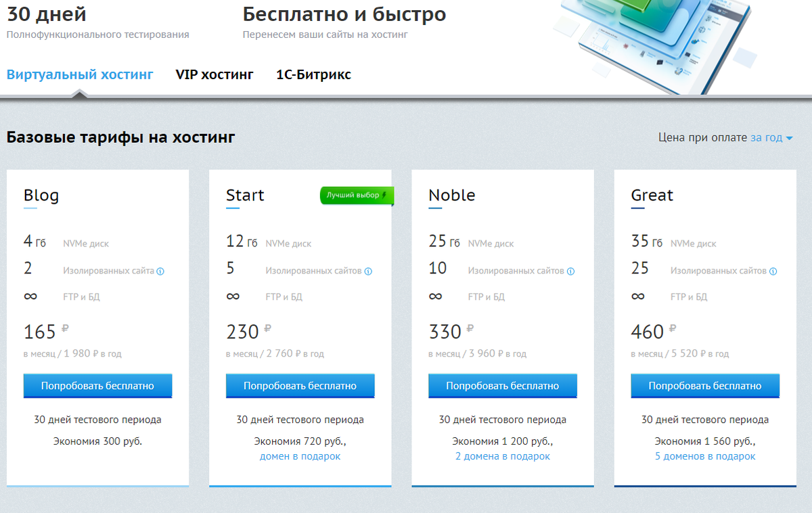Click the "Базовые тарифы на хостинг" heading
The height and width of the screenshot is (513, 812).
(121, 138)
